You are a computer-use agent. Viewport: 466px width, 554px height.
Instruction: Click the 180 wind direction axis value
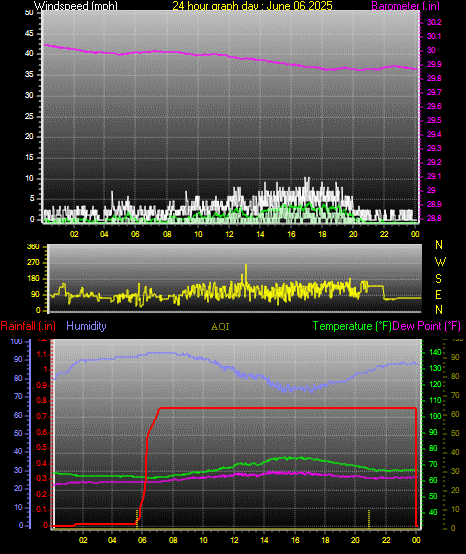pos(33,279)
